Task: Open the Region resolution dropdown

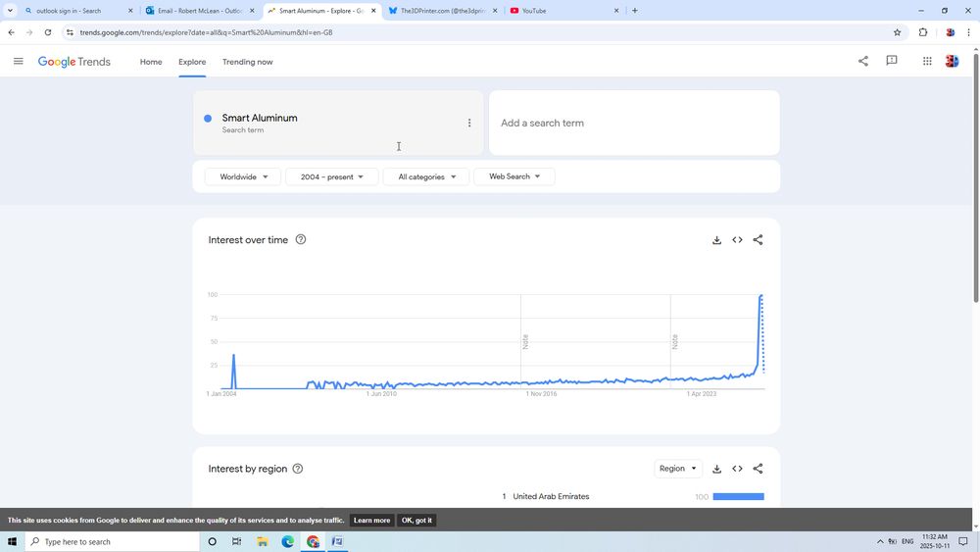Action: [x=678, y=469]
